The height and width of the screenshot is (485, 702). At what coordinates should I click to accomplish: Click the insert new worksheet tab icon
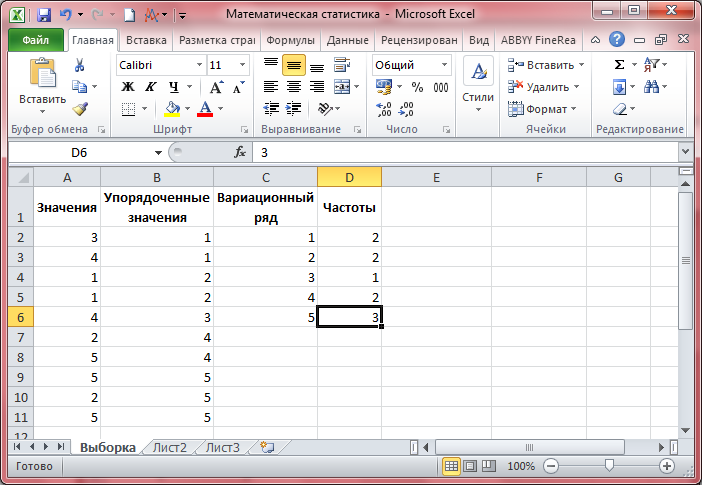pyautogui.click(x=266, y=448)
